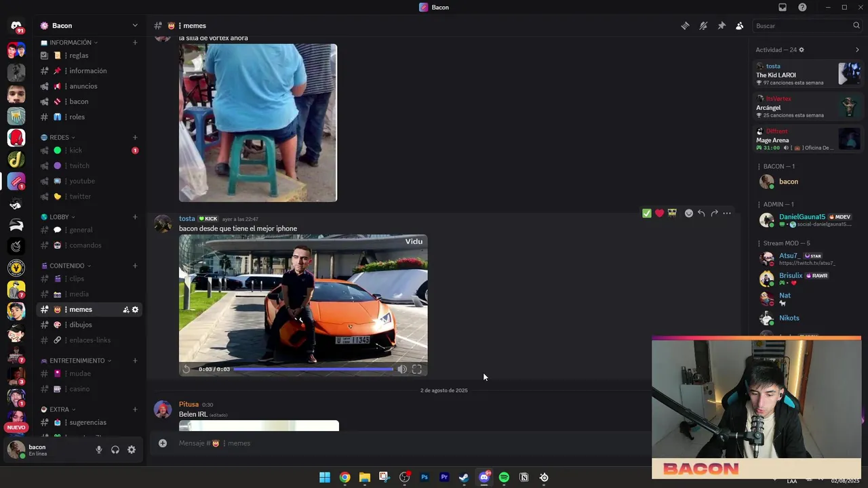Reply to tosta's message arrow
Screen dimensions: 868x488
coord(701,213)
